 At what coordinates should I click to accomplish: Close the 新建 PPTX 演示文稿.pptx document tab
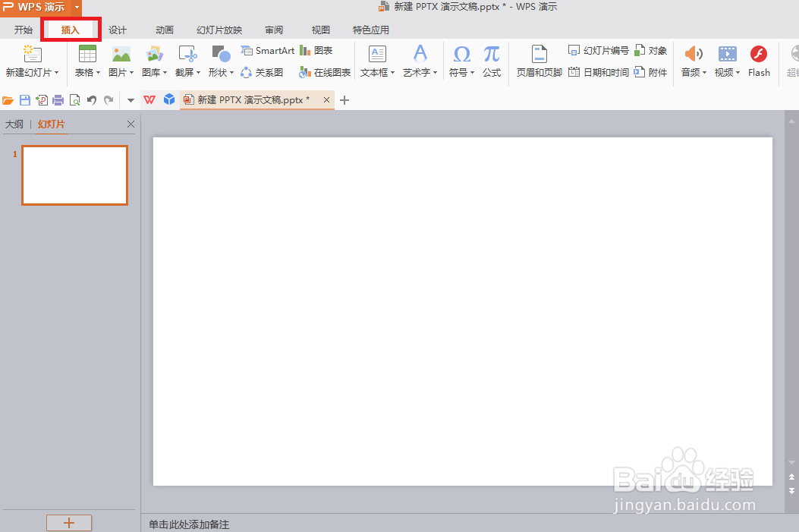coord(326,100)
